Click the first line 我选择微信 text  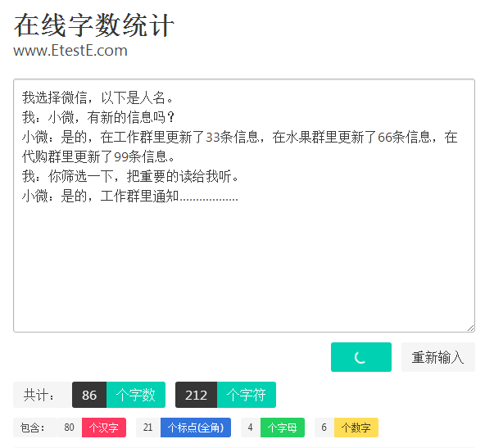point(54,97)
